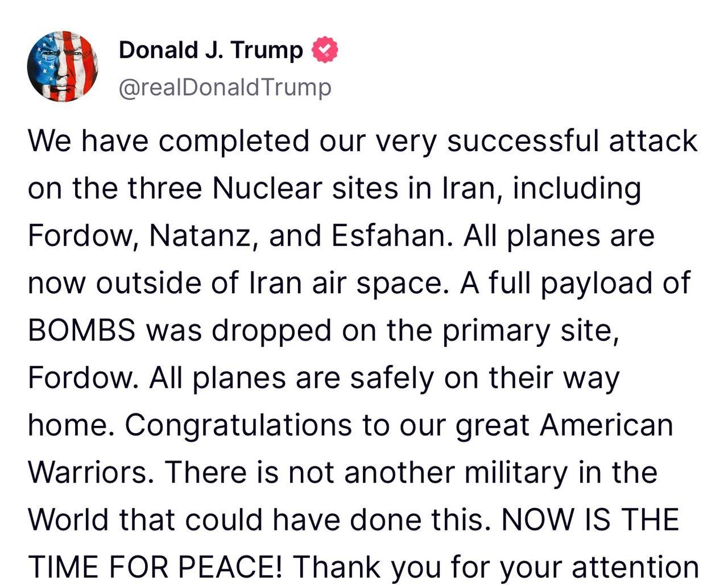This screenshot has height=585, width=728.
Task: Click the pink verified badge icon
Action: coord(325,49)
